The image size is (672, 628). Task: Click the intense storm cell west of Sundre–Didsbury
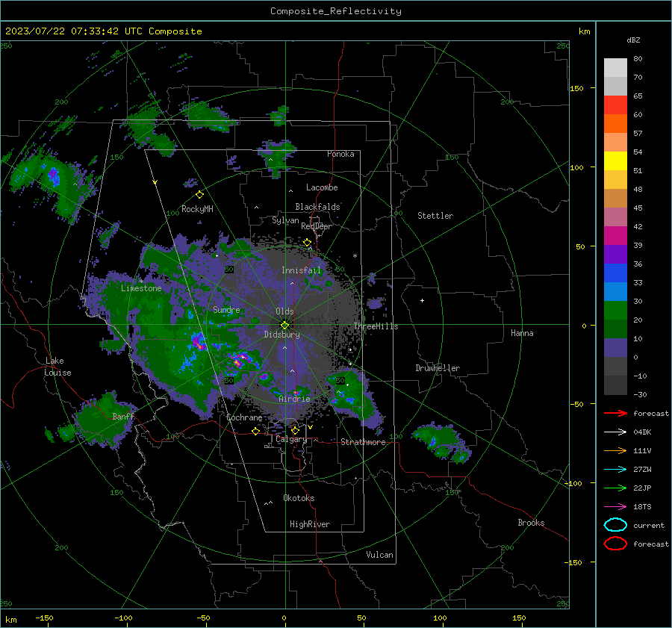point(198,341)
